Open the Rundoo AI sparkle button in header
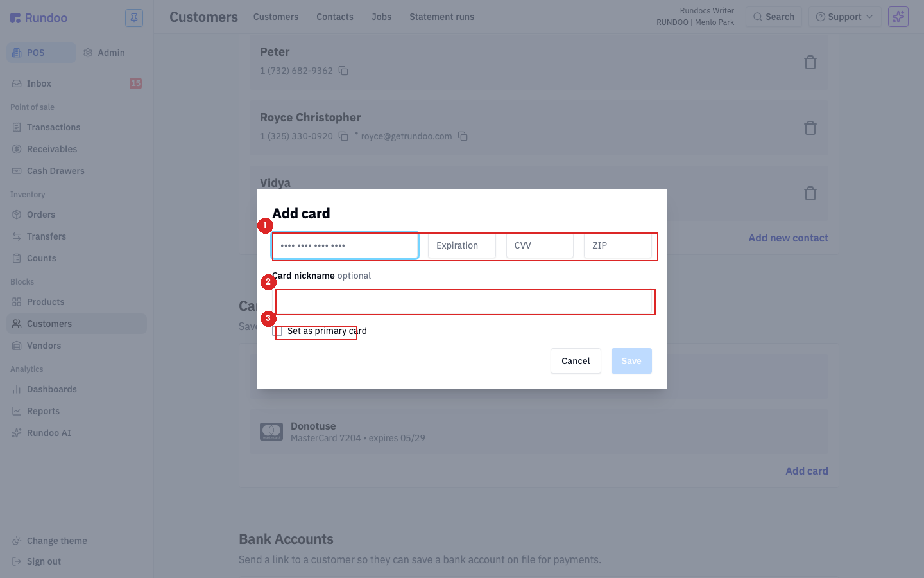This screenshot has height=578, width=924. click(x=898, y=17)
